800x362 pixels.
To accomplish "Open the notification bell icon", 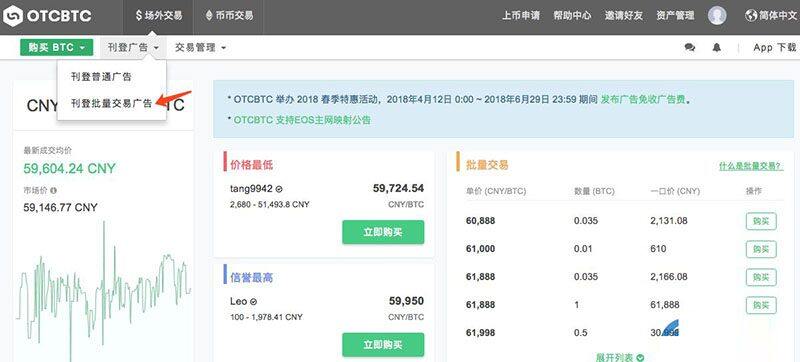I will (717, 47).
